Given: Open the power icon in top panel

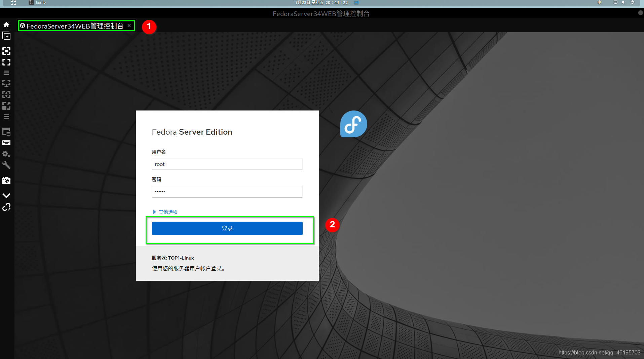Looking at the screenshot, I should point(632,2).
